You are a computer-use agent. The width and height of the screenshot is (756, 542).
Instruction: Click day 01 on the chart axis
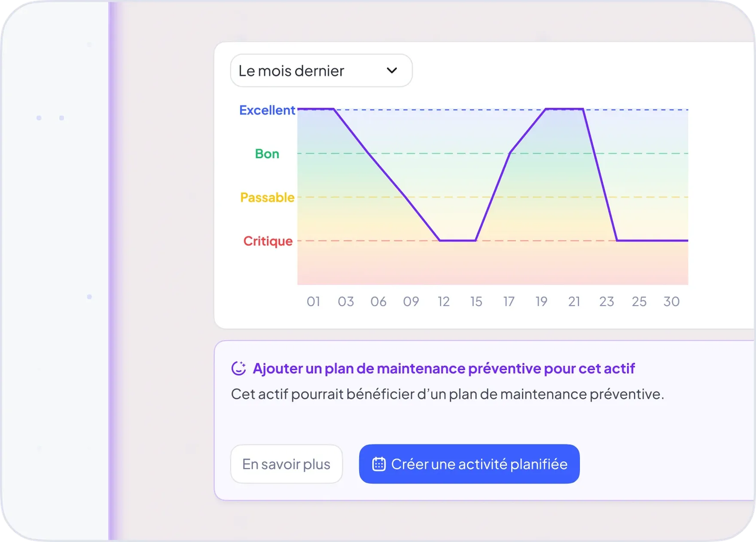click(x=313, y=302)
